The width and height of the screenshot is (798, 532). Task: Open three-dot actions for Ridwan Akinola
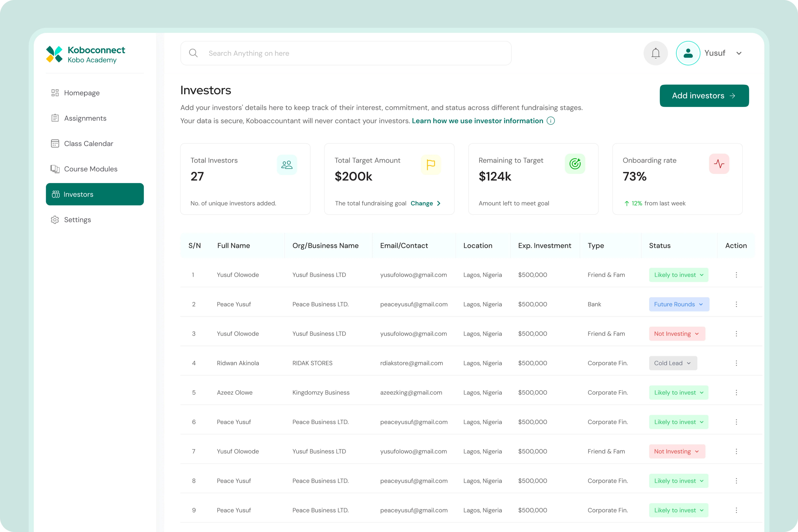click(736, 363)
